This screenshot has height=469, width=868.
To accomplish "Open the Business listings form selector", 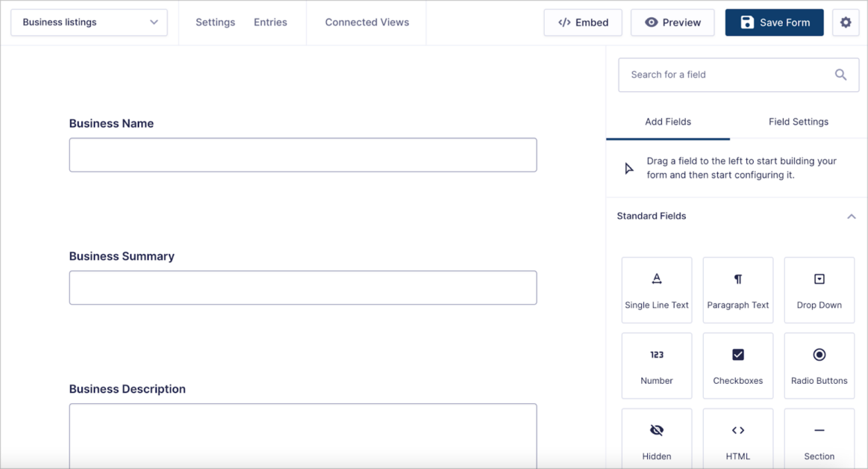I will (x=89, y=22).
